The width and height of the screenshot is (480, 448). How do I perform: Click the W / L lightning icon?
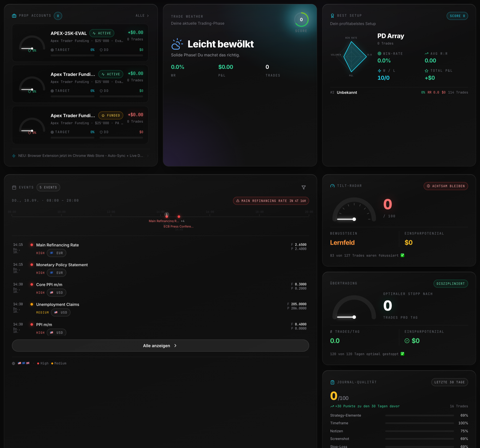(379, 71)
